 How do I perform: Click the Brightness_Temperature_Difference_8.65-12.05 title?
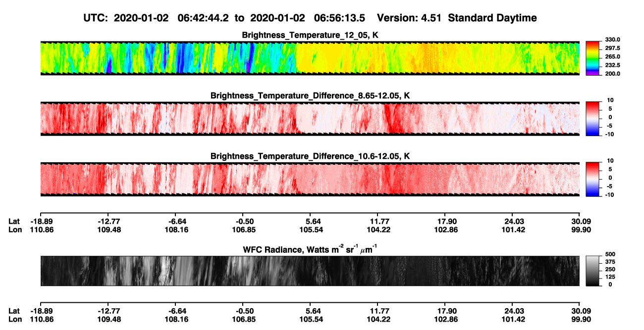click(x=310, y=95)
